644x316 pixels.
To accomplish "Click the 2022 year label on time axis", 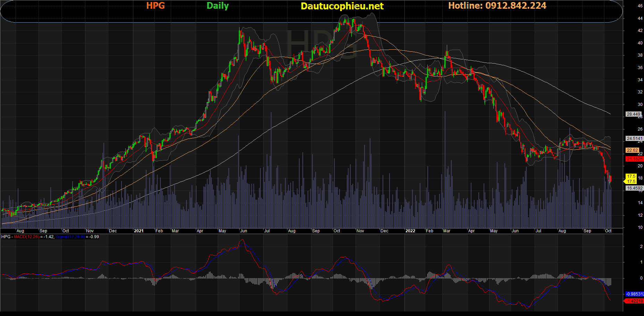I will pos(410,231).
